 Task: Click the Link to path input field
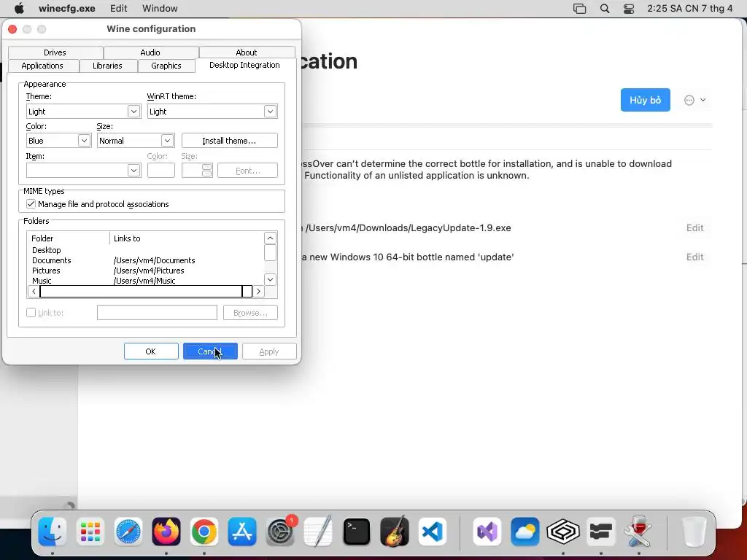158,313
